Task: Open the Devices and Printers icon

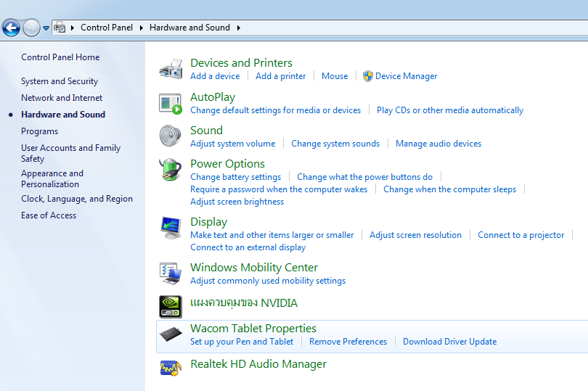Action: pos(171,69)
